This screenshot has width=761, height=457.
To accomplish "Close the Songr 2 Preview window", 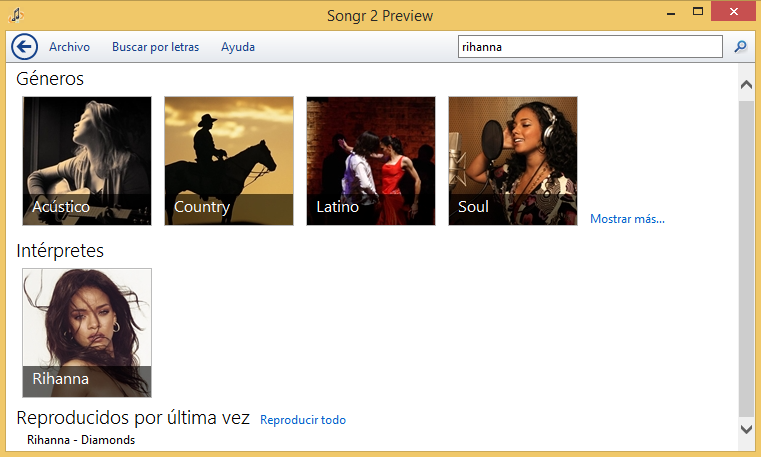I will pos(734,11).
